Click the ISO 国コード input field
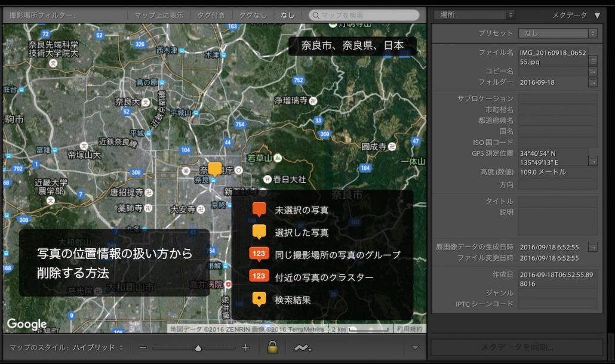Viewport: 615px width, 364px height. [558, 142]
